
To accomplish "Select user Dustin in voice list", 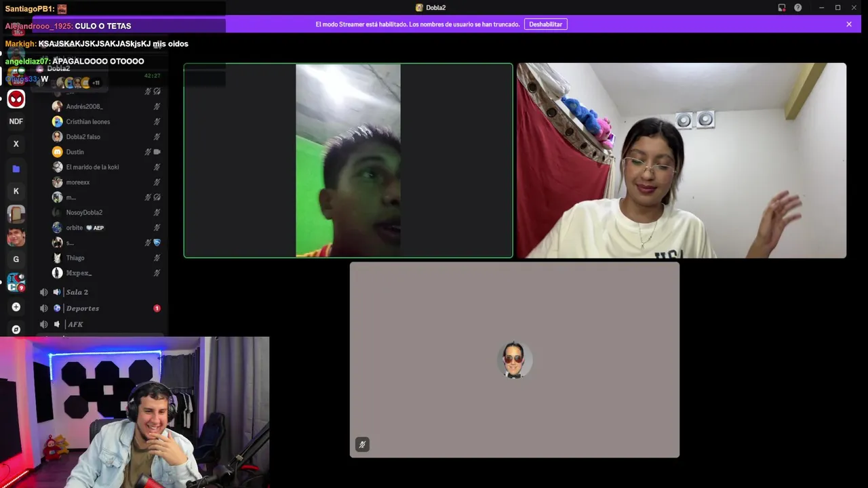I will point(106,152).
